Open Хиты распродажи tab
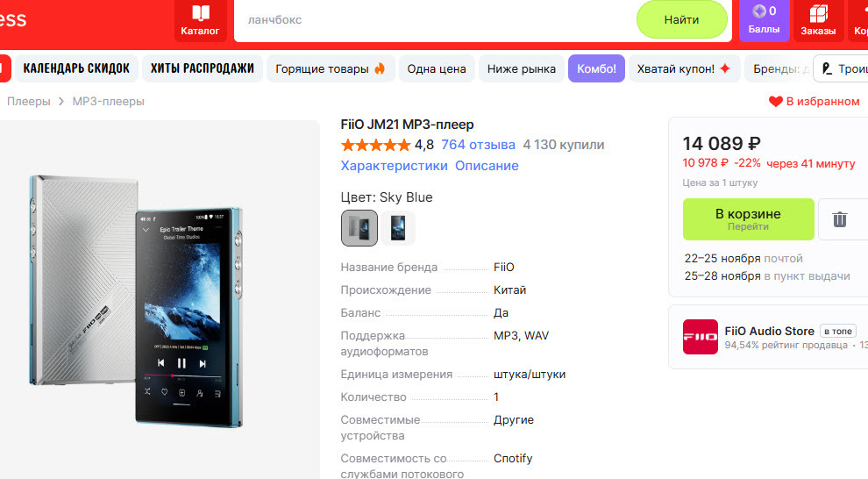Viewport: 868px width, 479px height. tap(202, 68)
